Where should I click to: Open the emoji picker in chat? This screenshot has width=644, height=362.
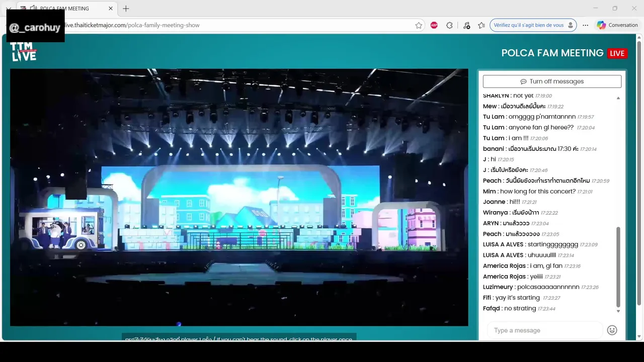coord(612,330)
